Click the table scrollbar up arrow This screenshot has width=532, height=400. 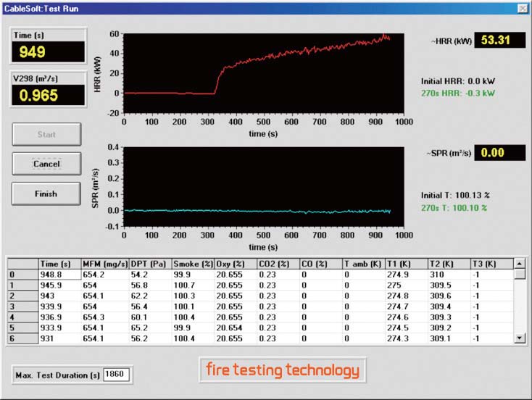pyautogui.click(x=519, y=264)
